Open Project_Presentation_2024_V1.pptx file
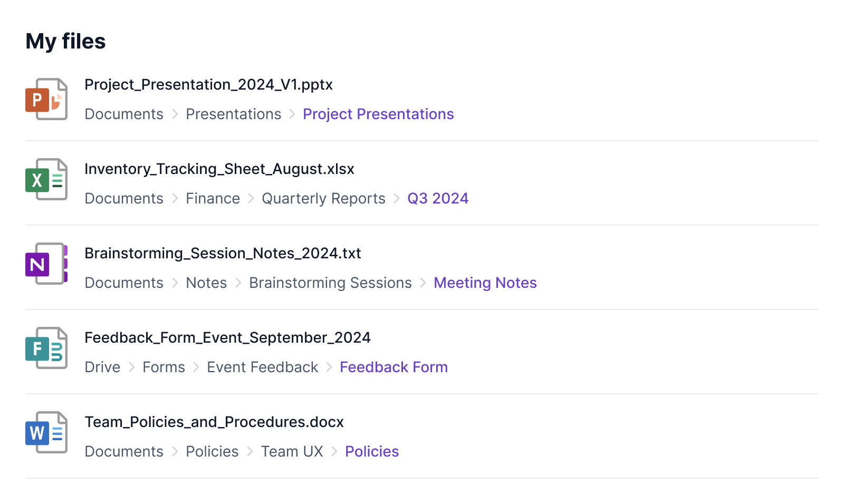Viewport: 844px width, 504px height. (x=209, y=85)
